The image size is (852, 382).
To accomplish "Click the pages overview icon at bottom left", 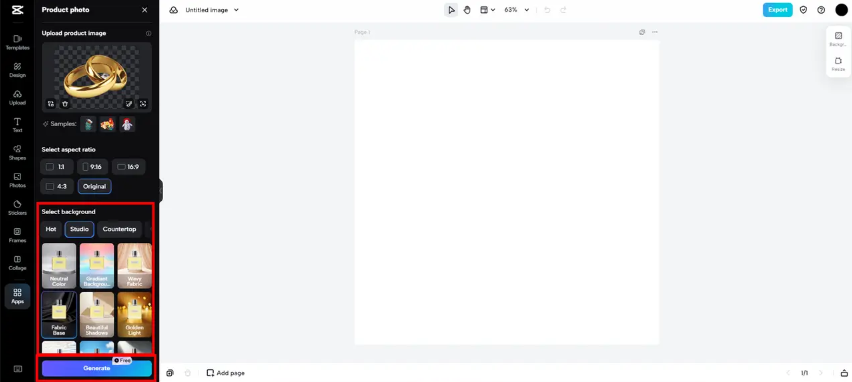I will click(170, 373).
